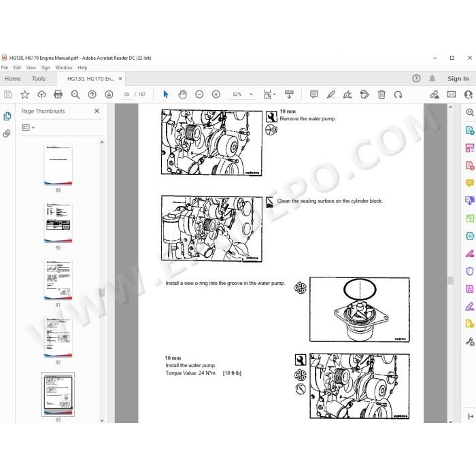The height and width of the screenshot is (476, 476).
Task: Click the Stamp tool icon
Action: click(364, 95)
